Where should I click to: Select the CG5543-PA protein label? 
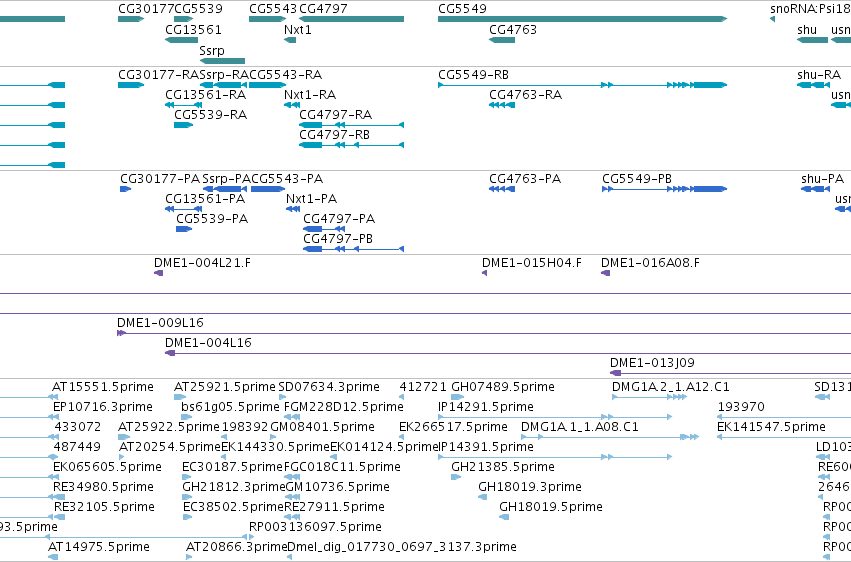[287, 178]
